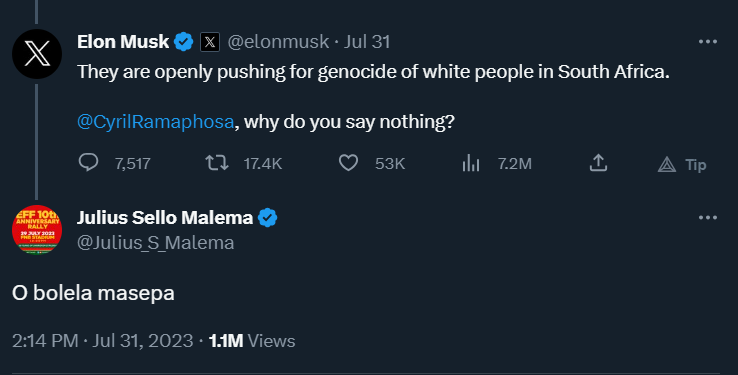This screenshot has height=375, width=738.
Task: Click Julius Sello Malema's blue verified checkmark
Action: [x=267, y=218]
